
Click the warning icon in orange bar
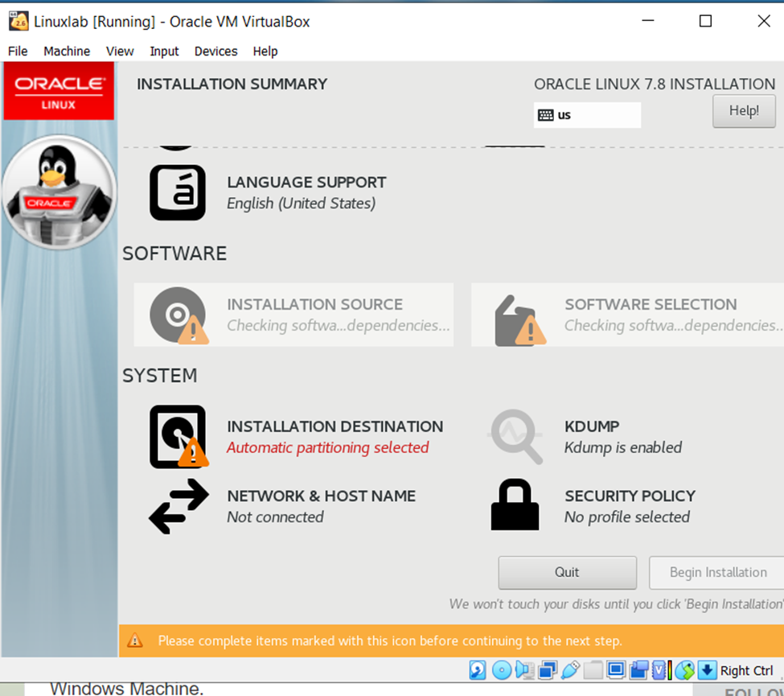click(134, 640)
